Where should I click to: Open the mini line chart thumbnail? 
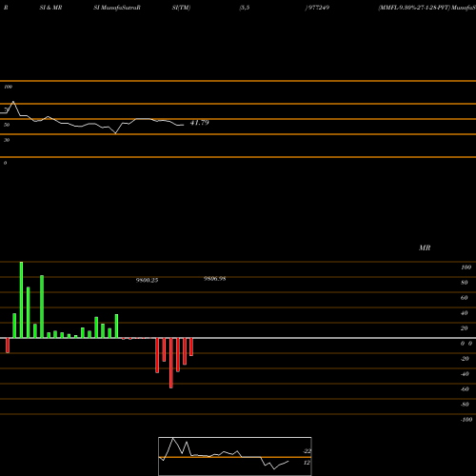(x=235, y=456)
